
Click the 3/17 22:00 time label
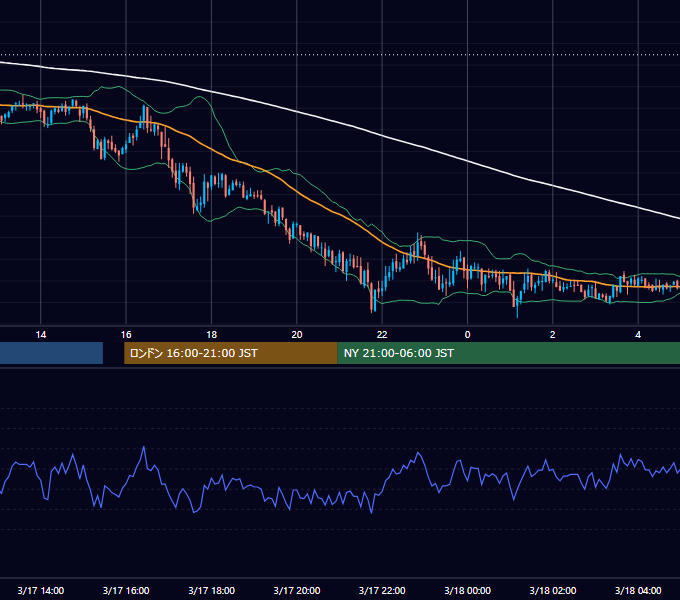[x=382, y=590]
